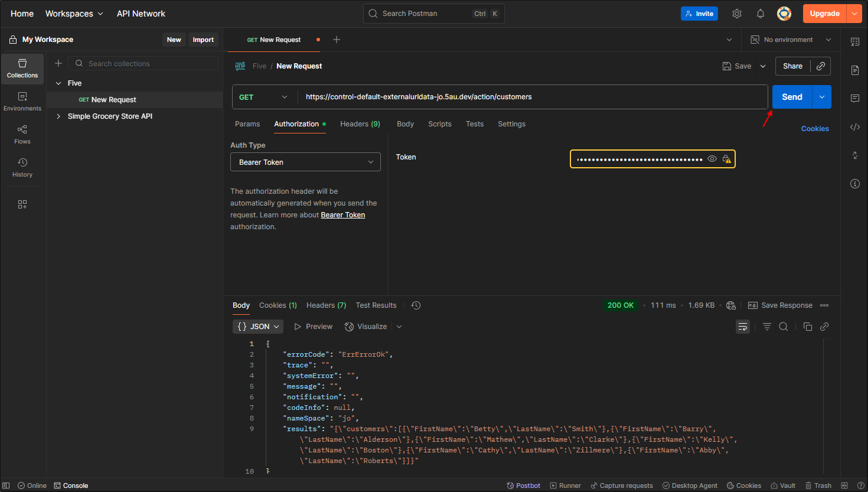Click the Postbot icon in status bar
Screen dimensions: 868x492
pos(523,486)
